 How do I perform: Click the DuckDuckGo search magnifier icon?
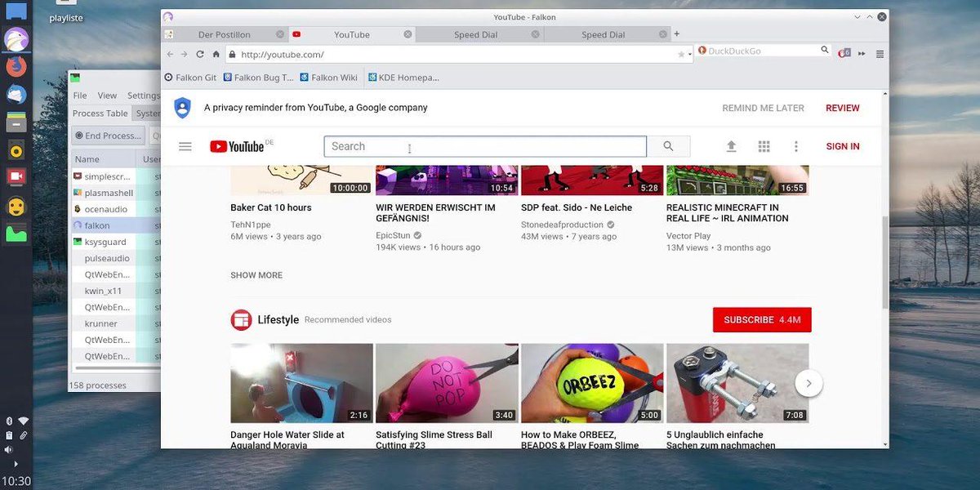point(825,51)
